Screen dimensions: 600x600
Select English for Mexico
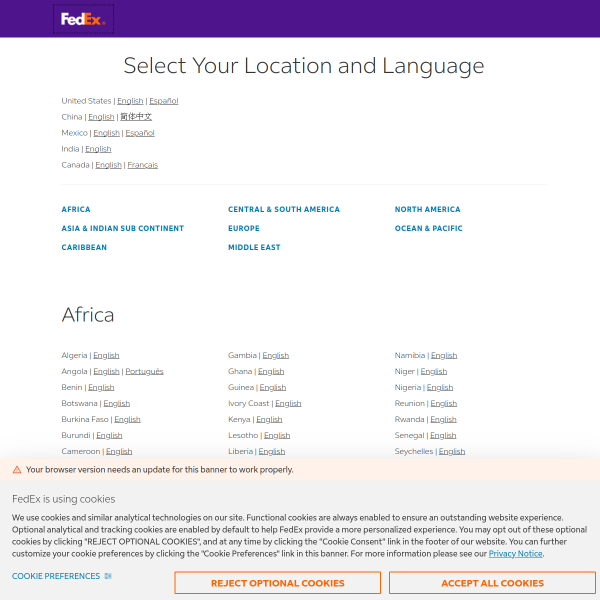[x=106, y=133]
